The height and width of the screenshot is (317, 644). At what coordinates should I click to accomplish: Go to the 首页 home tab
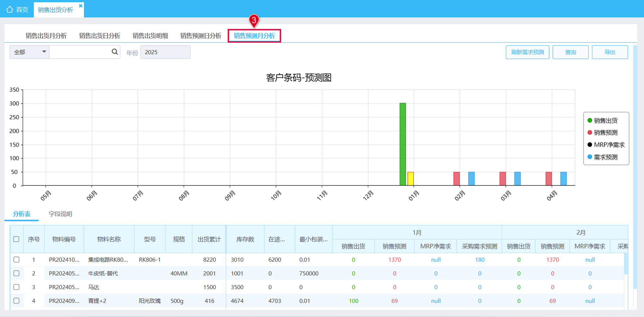17,9
